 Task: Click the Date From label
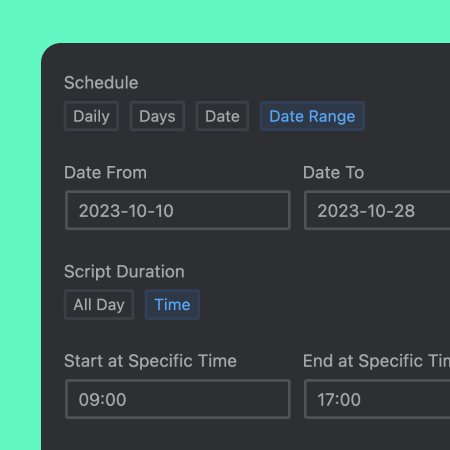click(x=105, y=173)
